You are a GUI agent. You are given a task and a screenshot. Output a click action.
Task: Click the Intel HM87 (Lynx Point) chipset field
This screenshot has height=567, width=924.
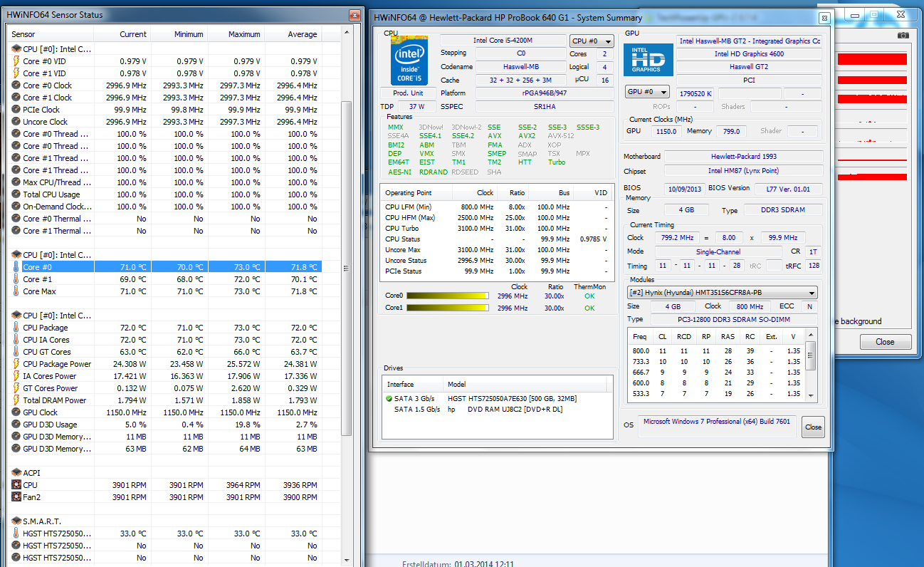coord(743,171)
